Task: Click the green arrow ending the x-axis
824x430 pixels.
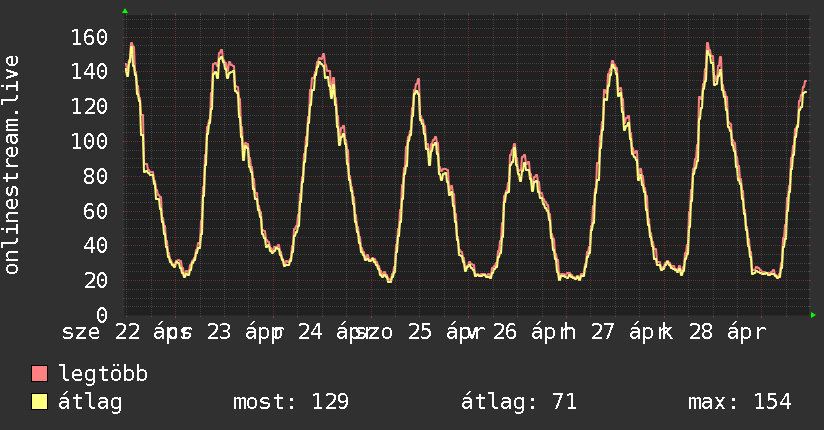Action: [x=813, y=315]
